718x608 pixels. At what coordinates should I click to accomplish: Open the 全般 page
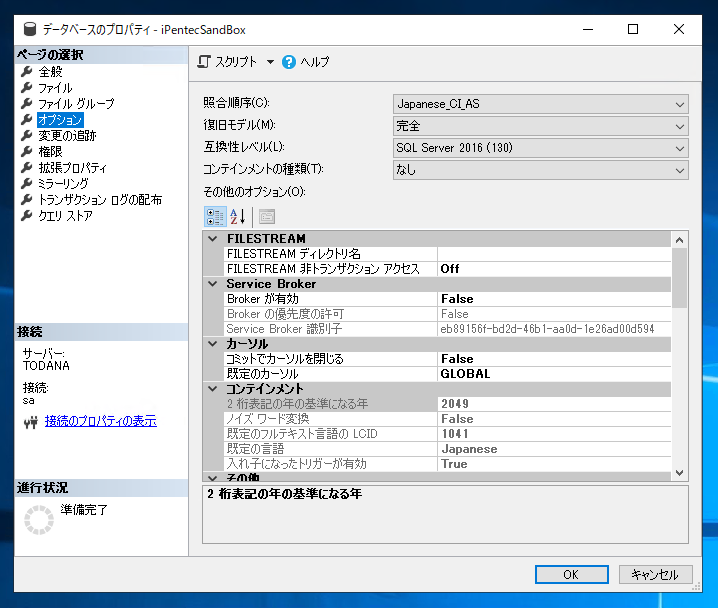pyautogui.click(x=50, y=71)
